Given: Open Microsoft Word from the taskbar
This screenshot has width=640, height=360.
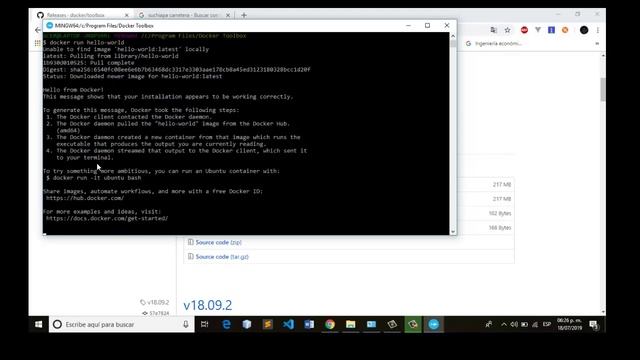Looking at the screenshot, I should point(309,324).
